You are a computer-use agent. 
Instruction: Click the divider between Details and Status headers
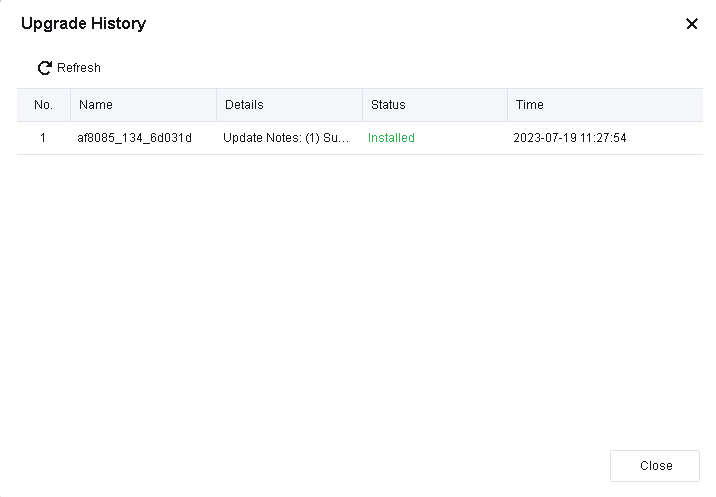[x=362, y=105]
